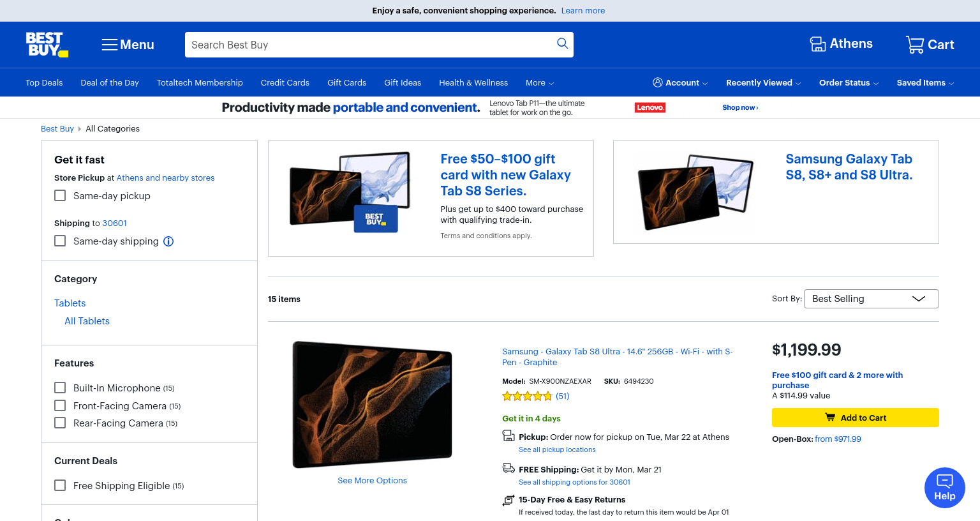This screenshot has width=980, height=521.
Task: Expand the Order Status dropdown
Action: (x=849, y=82)
